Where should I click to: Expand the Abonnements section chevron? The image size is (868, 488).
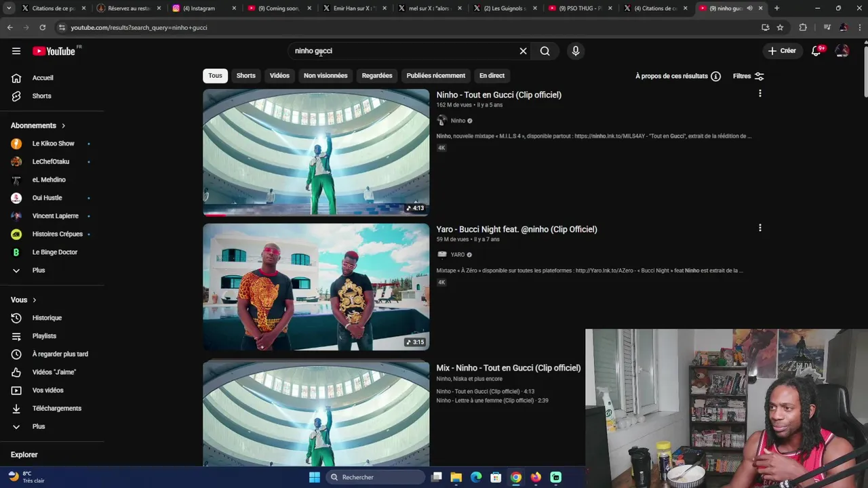click(x=64, y=125)
